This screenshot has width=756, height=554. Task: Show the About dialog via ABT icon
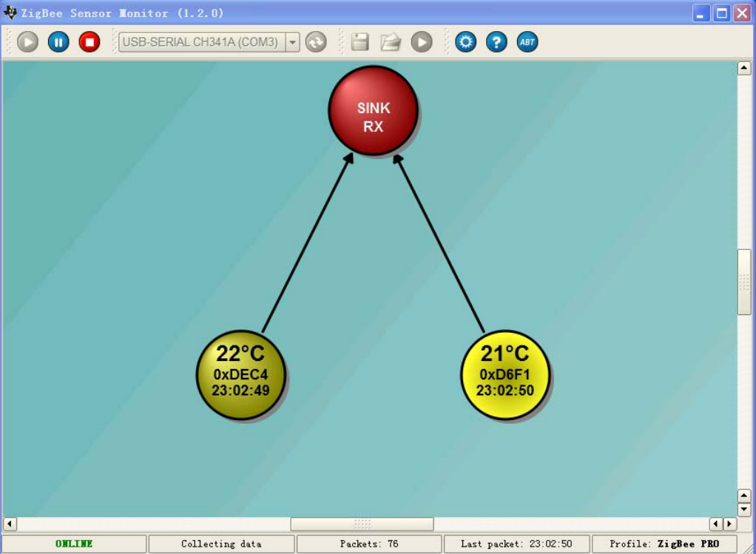527,42
